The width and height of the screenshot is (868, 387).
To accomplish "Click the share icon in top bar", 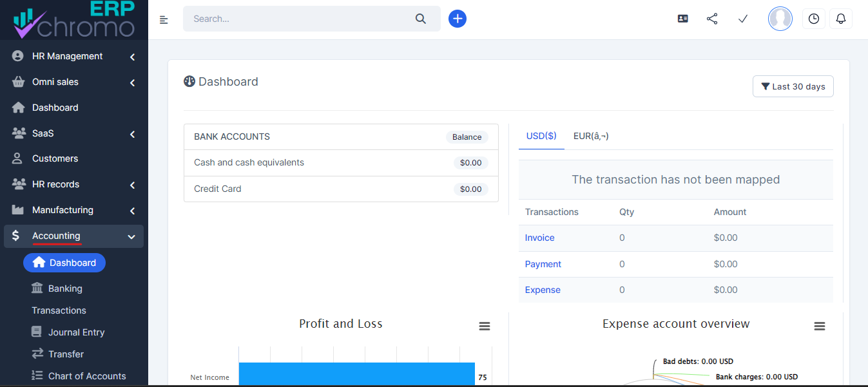I will pyautogui.click(x=712, y=19).
